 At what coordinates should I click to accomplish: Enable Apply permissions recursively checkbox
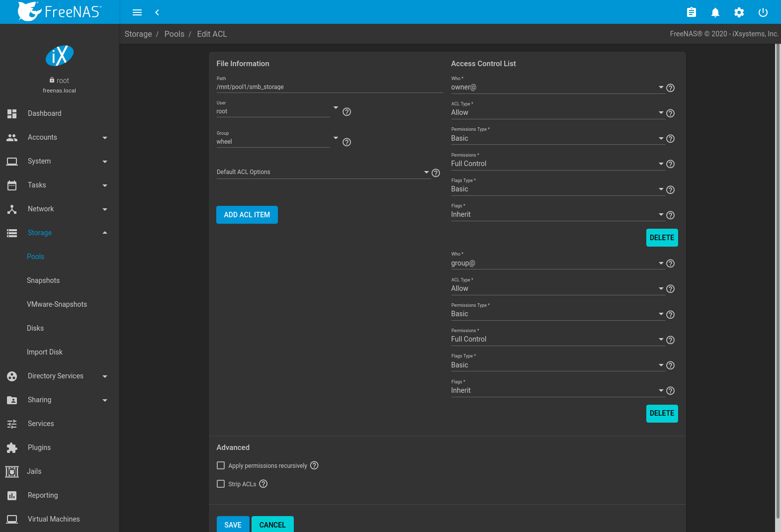click(x=221, y=465)
